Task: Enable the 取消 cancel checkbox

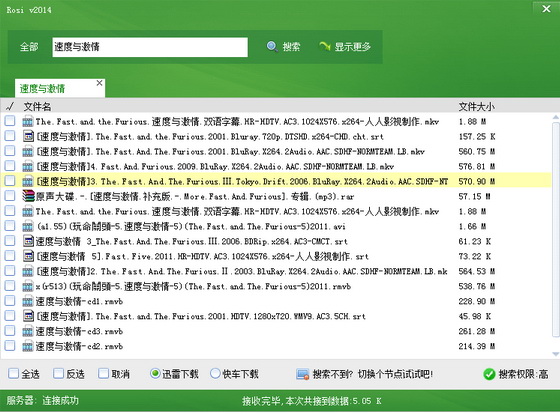Action: (x=103, y=374)
